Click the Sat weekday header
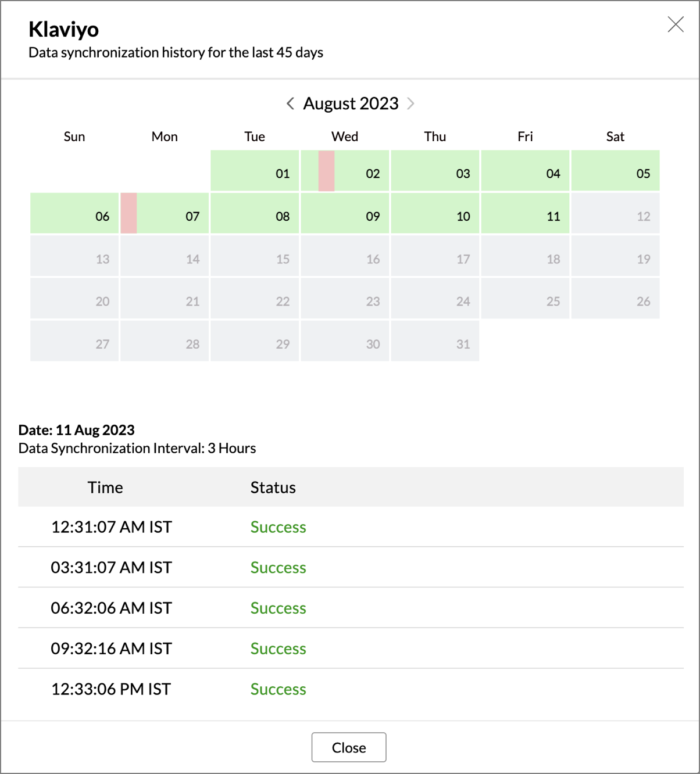The width and height of the screenshot is (700, 774). click(x=615, y=137)
